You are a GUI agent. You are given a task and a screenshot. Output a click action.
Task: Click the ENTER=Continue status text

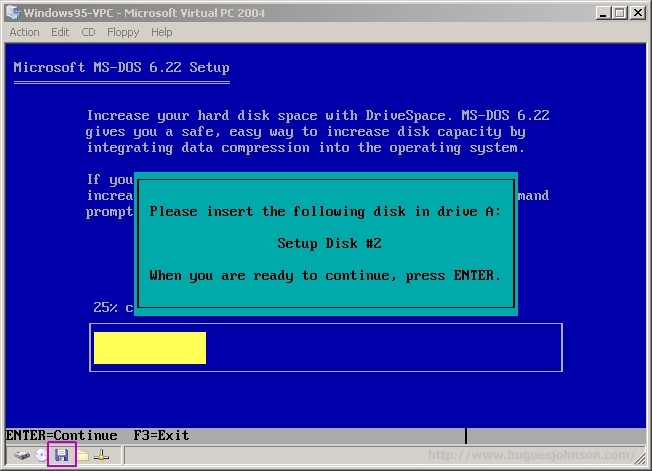(x=62, y=435)
